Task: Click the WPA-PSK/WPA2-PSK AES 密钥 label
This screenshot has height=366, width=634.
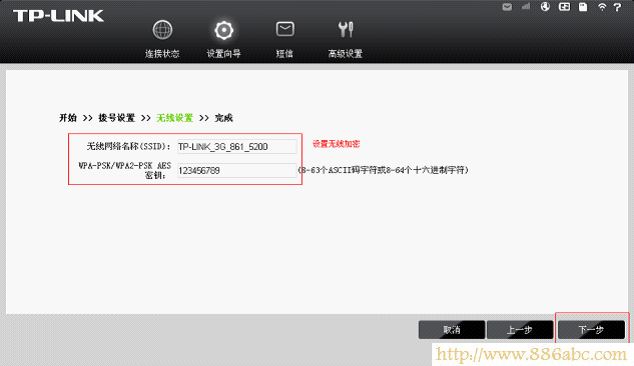Action: 125,170
